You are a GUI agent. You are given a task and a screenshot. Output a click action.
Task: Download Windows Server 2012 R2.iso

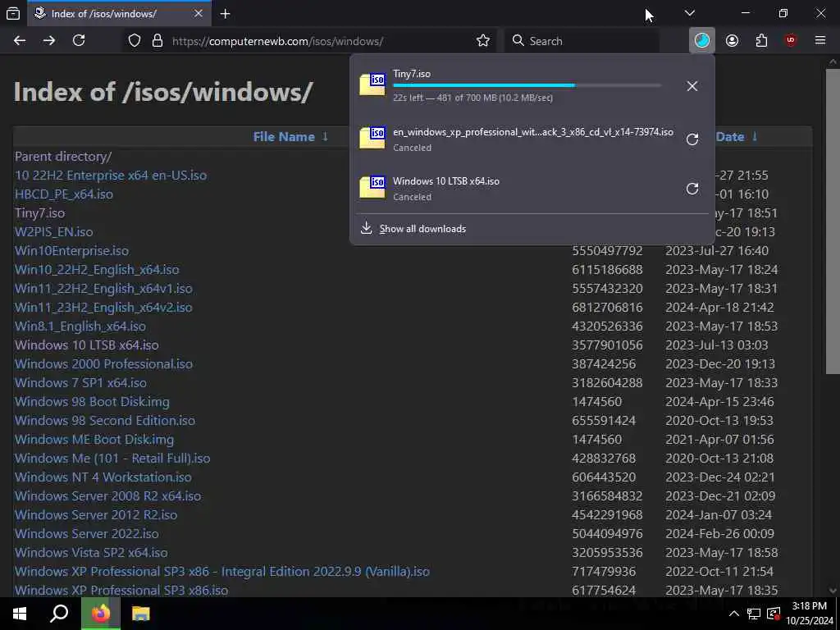(96, 514)
